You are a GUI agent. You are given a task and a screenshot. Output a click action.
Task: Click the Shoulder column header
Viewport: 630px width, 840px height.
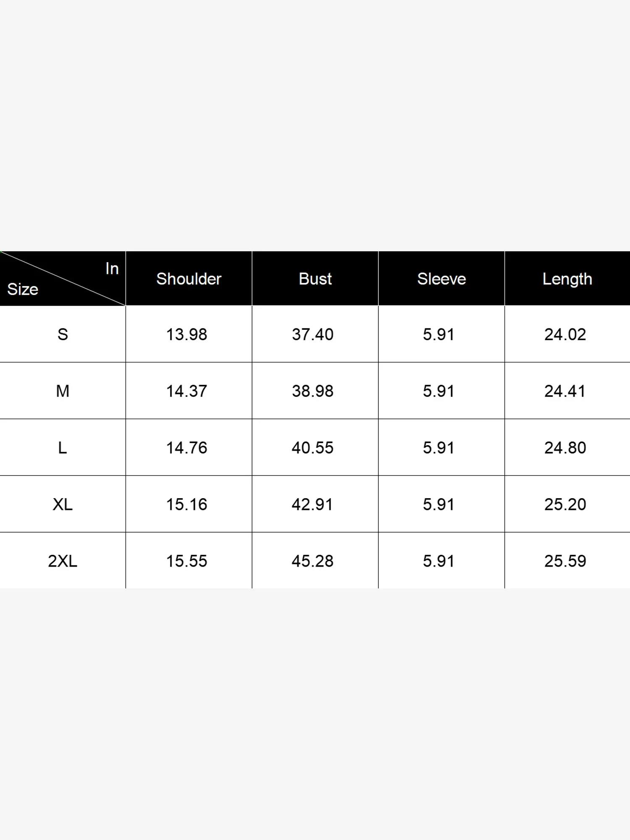click(189, 279)
